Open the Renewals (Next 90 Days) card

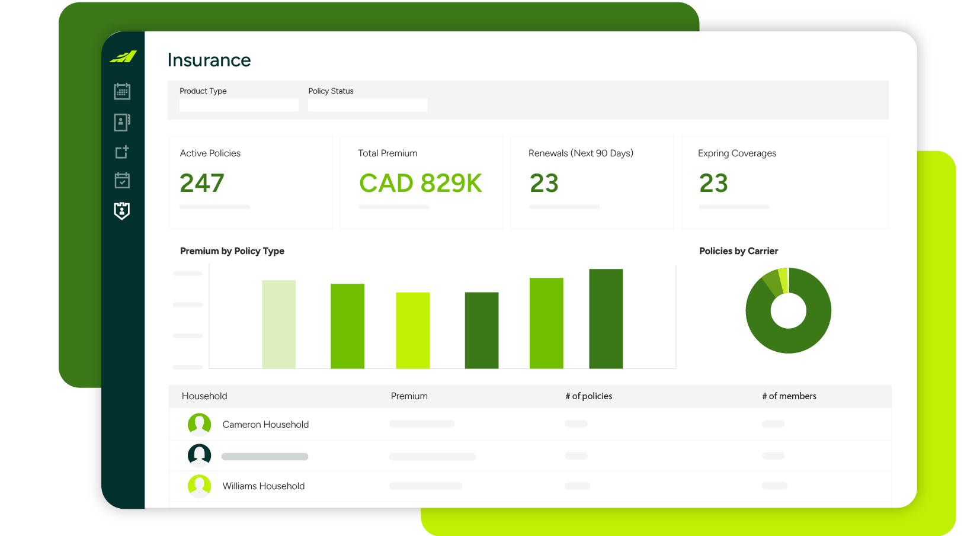click(x=591, y=182)
